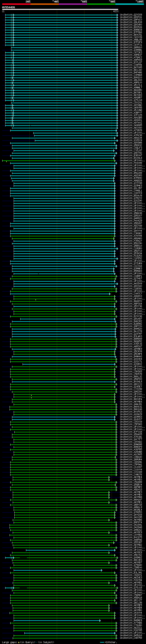Viewport: 146px width, 644px height.
Task: Open hit UniRef100_C4QLF3
Action: (x=131, y=148)
